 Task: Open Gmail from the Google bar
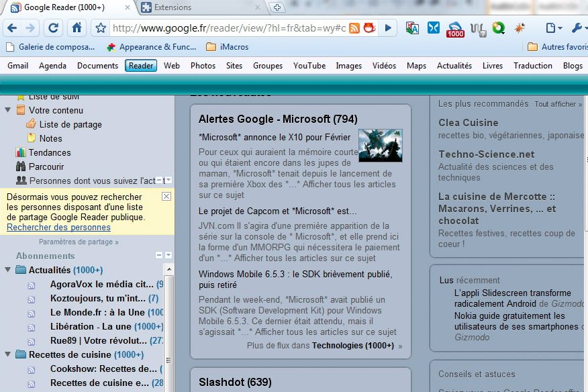[x=17, y=66]
